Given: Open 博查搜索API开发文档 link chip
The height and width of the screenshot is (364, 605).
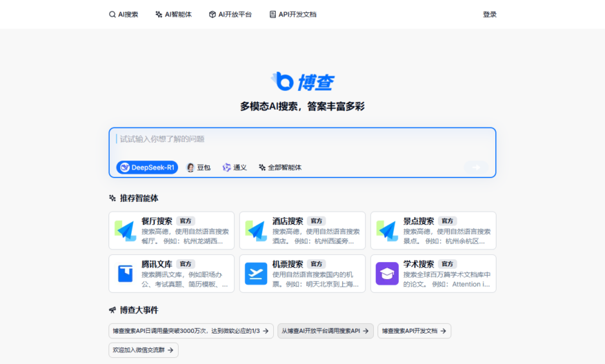Looking at the screenshot, I should 414,331.
